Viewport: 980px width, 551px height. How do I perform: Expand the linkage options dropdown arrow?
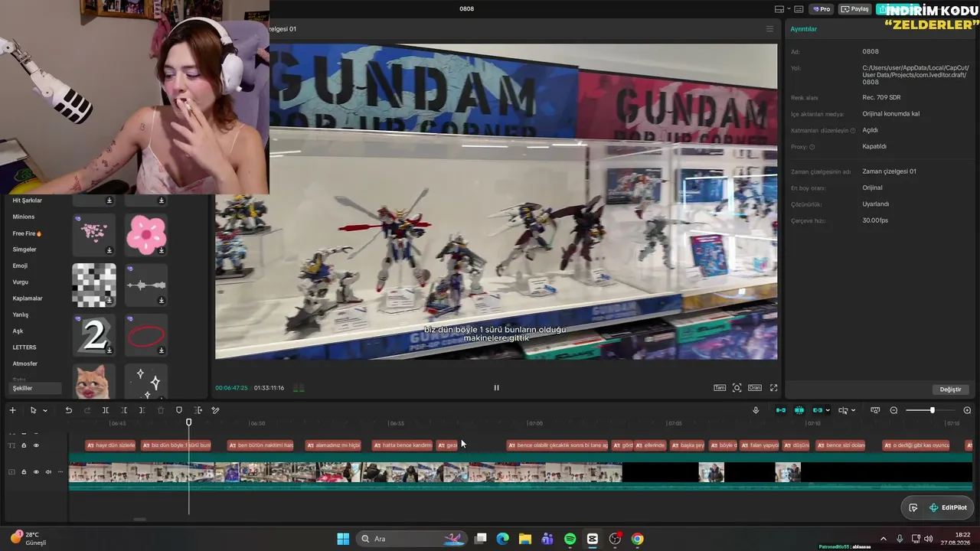click(x=828, y=411)
